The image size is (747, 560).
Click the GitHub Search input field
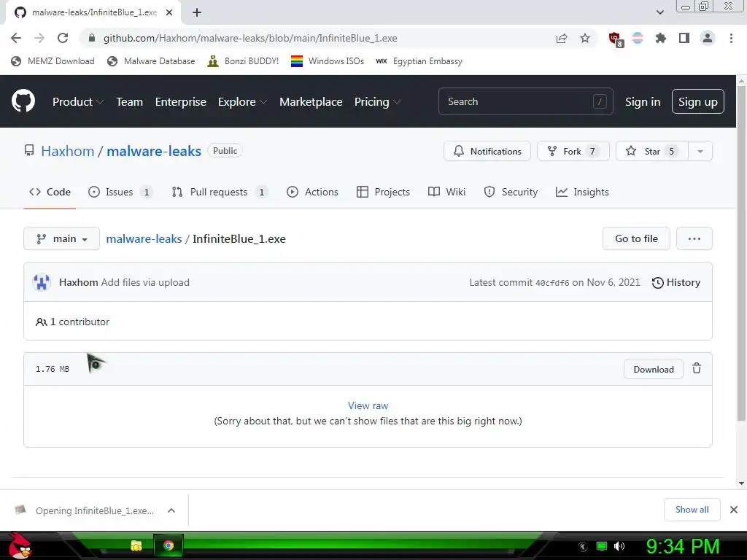525,101
